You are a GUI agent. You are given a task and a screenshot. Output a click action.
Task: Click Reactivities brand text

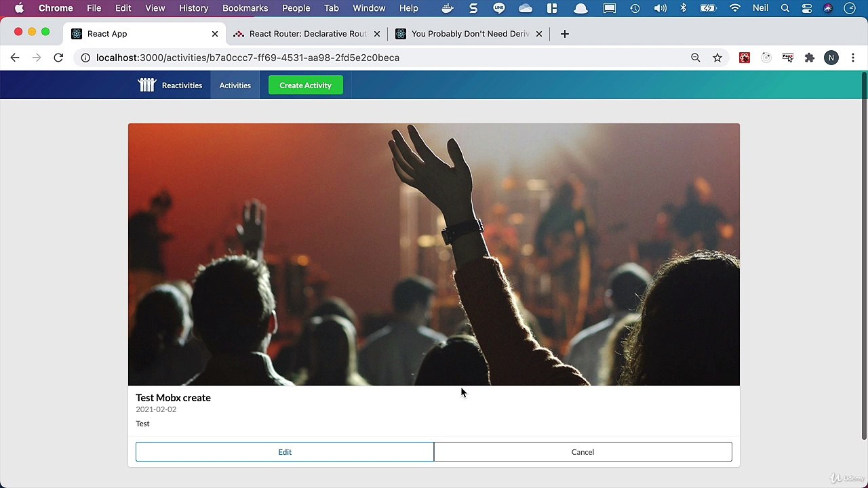tap(182, 85)
